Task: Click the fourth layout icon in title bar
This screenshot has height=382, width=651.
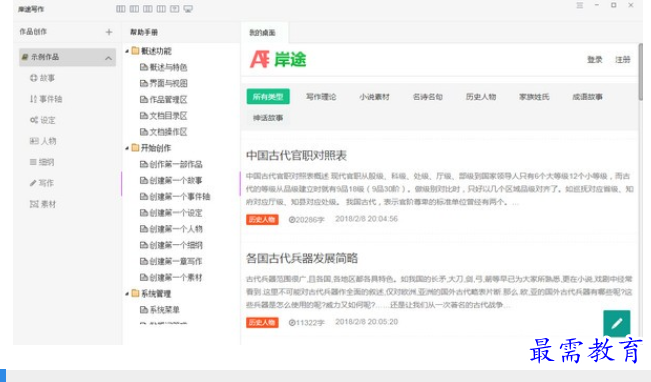Action: click(161, 9)
